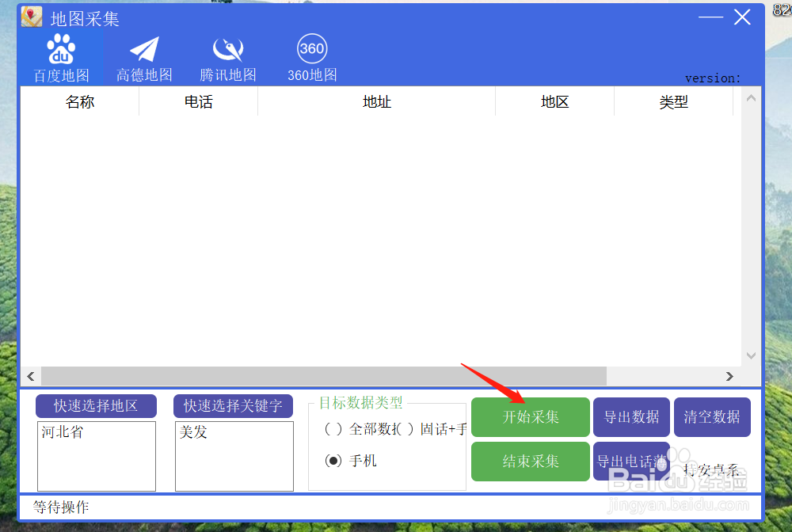This screenshot has width=792, height=532.
Task: Click the horizontal scroll left arrow
Action: point(31,377)
